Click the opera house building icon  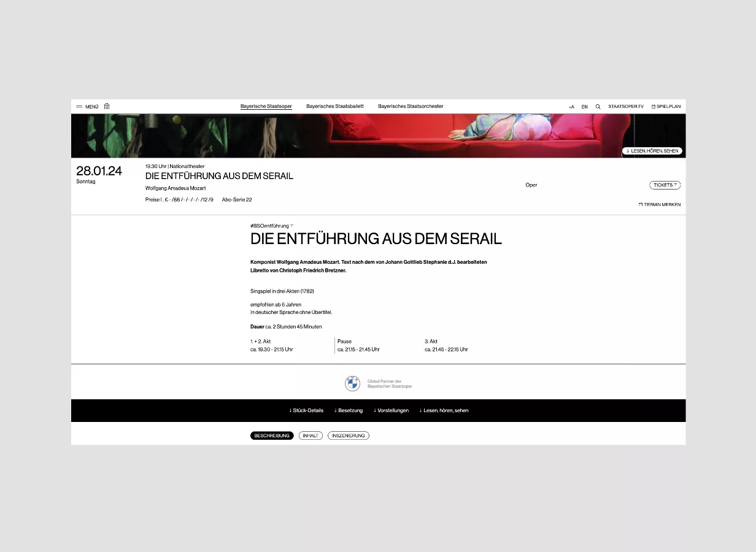point(107,106)
